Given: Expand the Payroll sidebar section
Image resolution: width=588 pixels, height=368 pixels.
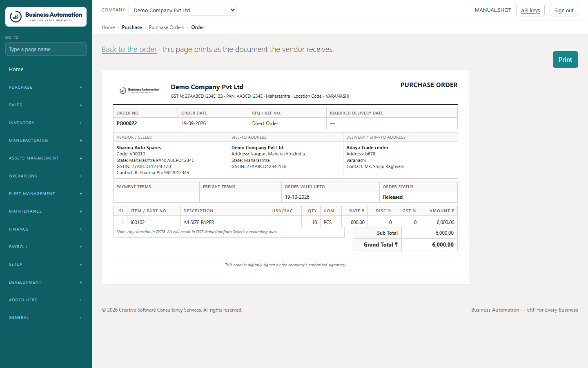Looking at the screenshot, I should (x=46, y=247).
